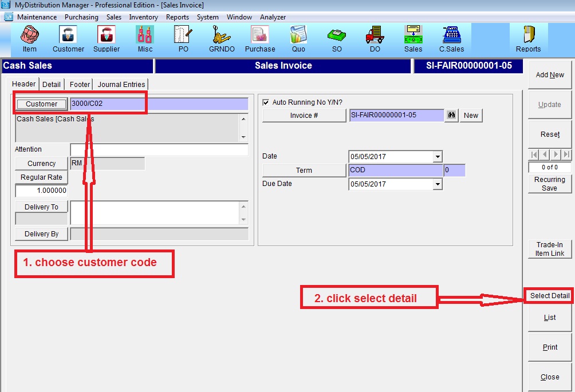The height and width of the screenshot is (392, 575).
Task: Switch to the Detail tab
Action: click(x=52, y=84)
